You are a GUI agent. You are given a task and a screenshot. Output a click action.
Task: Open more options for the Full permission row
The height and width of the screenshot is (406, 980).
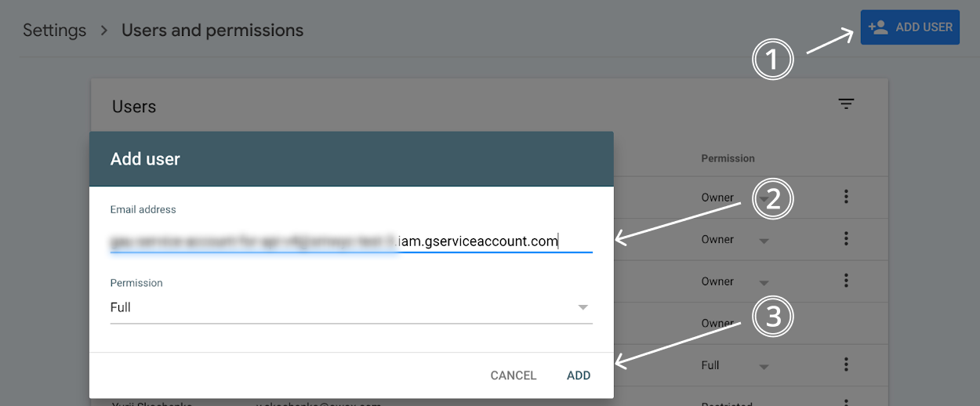pos(846,364)
